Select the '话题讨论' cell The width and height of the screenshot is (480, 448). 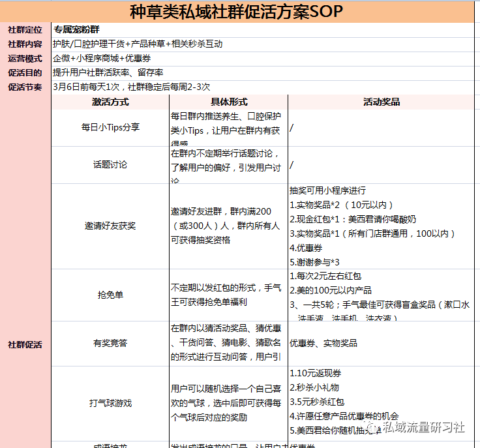[110, 165]
